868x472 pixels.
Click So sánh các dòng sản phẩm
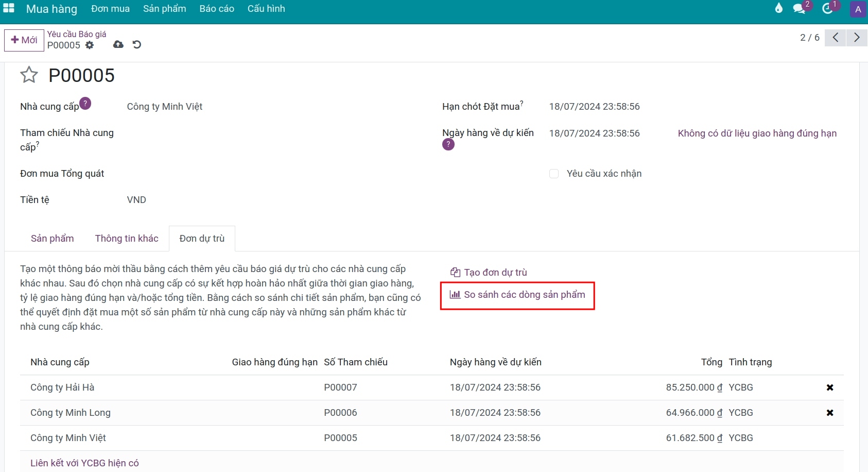tap(517, 295)
